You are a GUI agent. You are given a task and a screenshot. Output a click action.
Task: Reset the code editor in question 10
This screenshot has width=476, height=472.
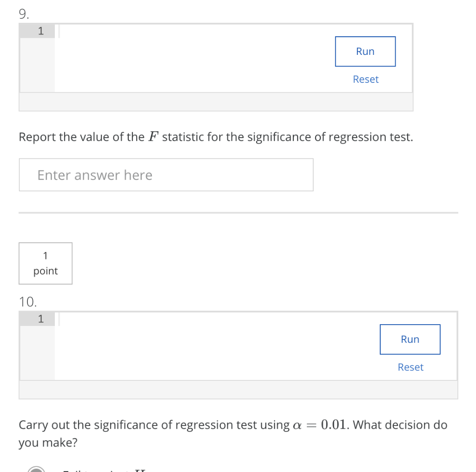point(410,367)
